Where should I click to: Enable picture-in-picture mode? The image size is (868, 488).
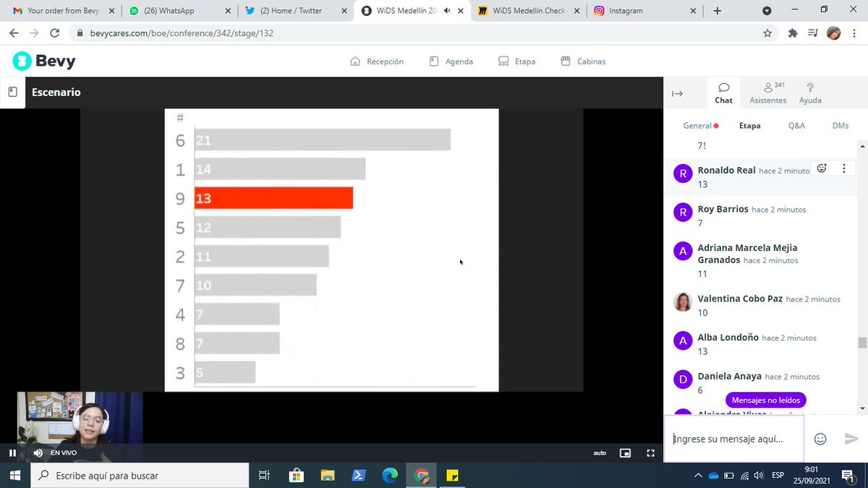625,453
